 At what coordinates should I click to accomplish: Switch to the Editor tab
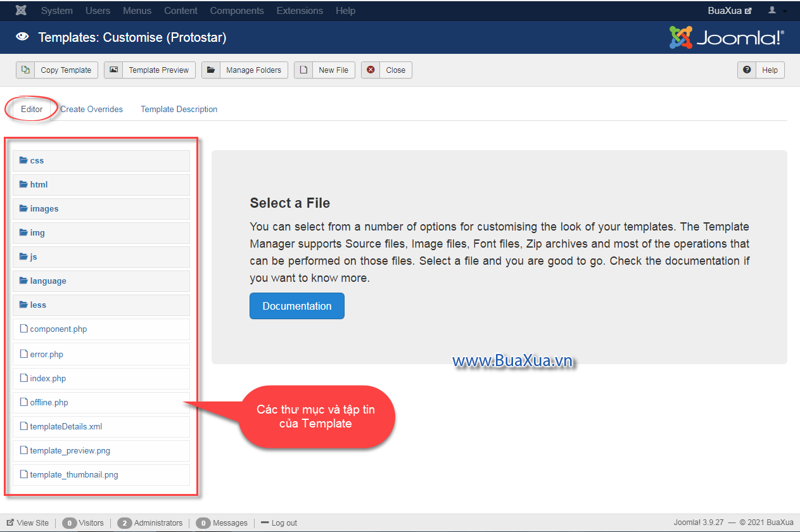[32, 109]
